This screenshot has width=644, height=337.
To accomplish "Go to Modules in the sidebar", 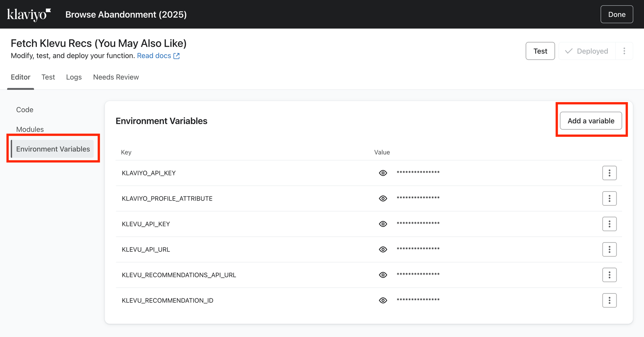I will click(30, 129).
